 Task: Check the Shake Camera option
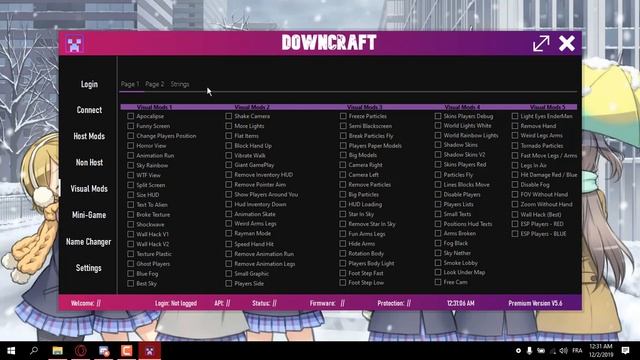pos(229,116)
